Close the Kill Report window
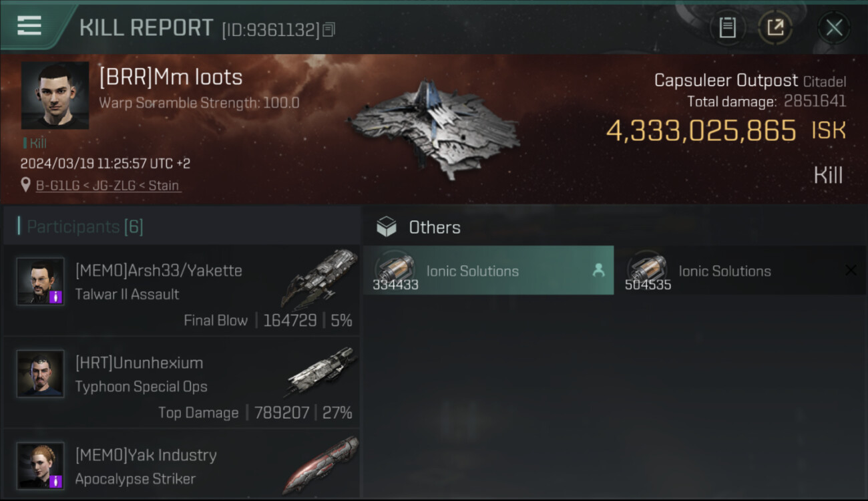868x501 pixels. click(834, 27)
